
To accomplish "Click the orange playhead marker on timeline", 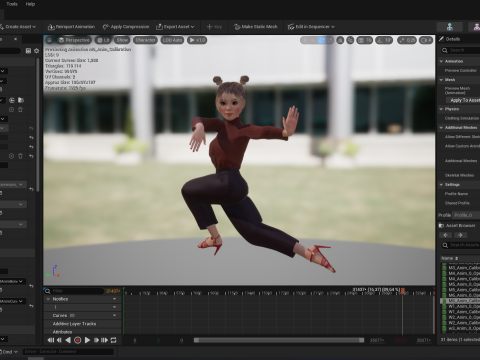I will pyautogui.click(x=403, y=291).
